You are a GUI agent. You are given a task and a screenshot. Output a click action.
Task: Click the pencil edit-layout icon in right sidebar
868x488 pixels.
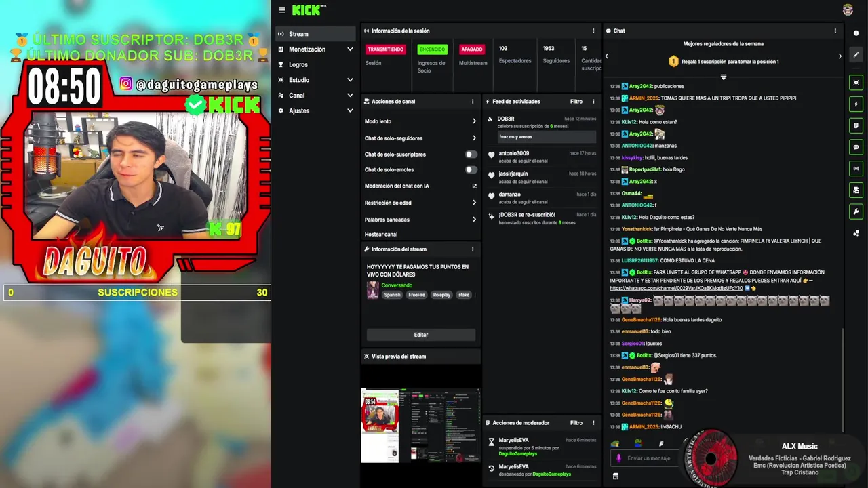tap(856, 55)
